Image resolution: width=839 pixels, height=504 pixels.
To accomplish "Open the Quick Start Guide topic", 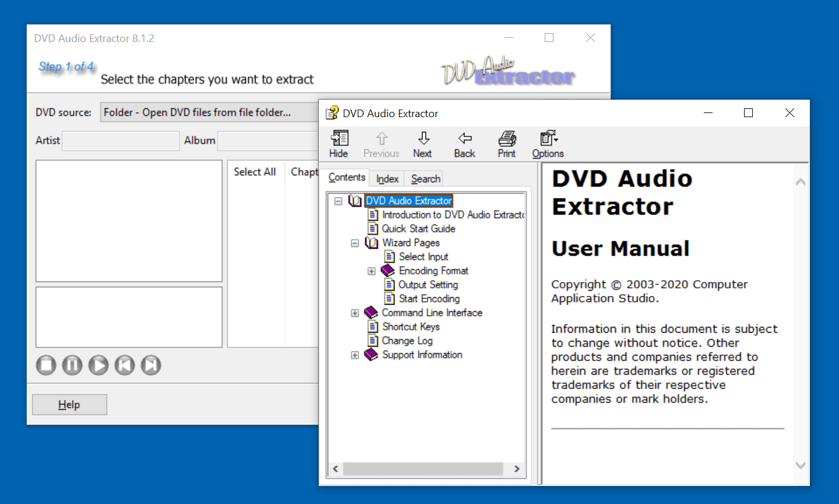I will pos(418,228).
